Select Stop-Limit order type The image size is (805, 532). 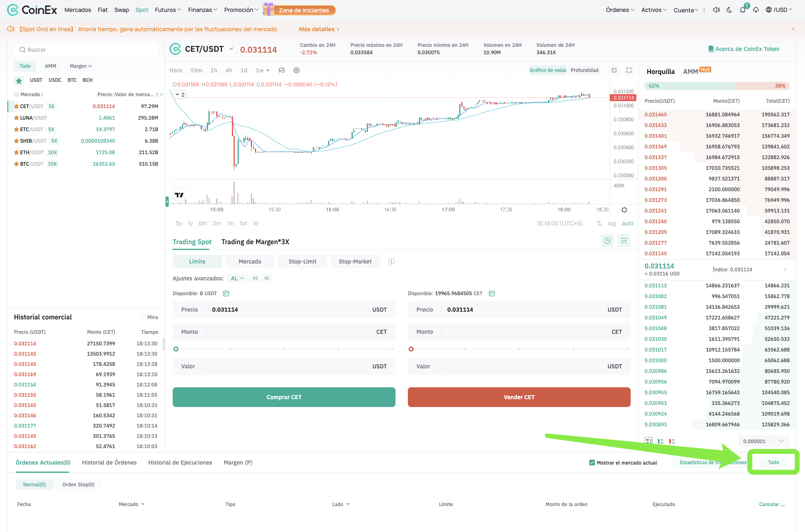(x=303, y=261)
